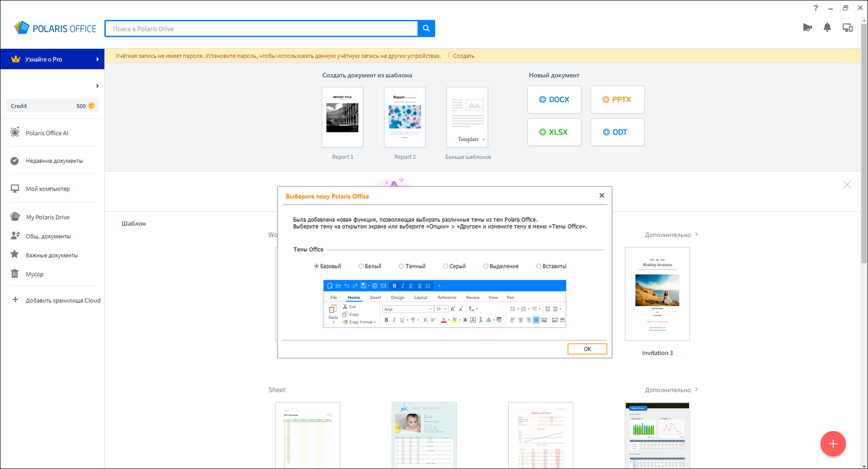The image size is (868, 469).
Task: Open My Computer monitor icon
Action: pyautogui.click(x=15, y=189)
